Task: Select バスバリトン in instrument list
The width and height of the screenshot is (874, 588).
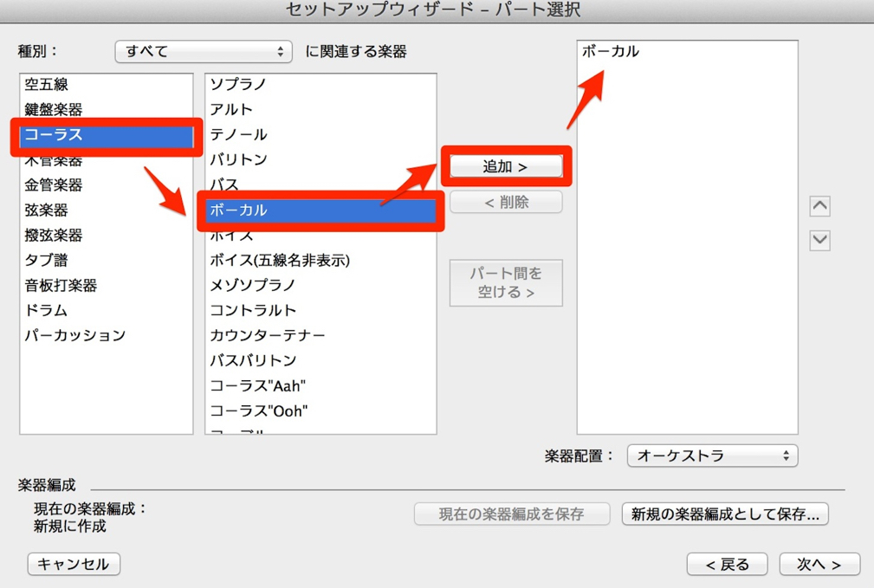Action: 320,360
